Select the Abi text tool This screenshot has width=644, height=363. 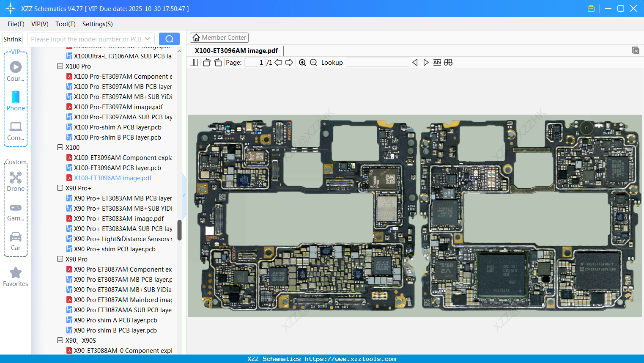point(437,62)
